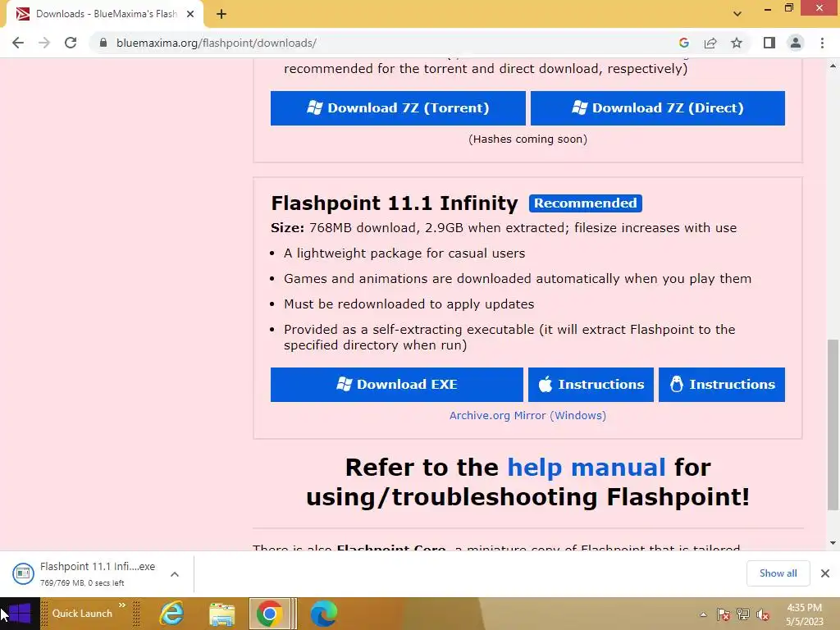Screen dimensions: 840x630
Task: Expand the Quick Launch toolbar chevron
Action: pos(122,606)
